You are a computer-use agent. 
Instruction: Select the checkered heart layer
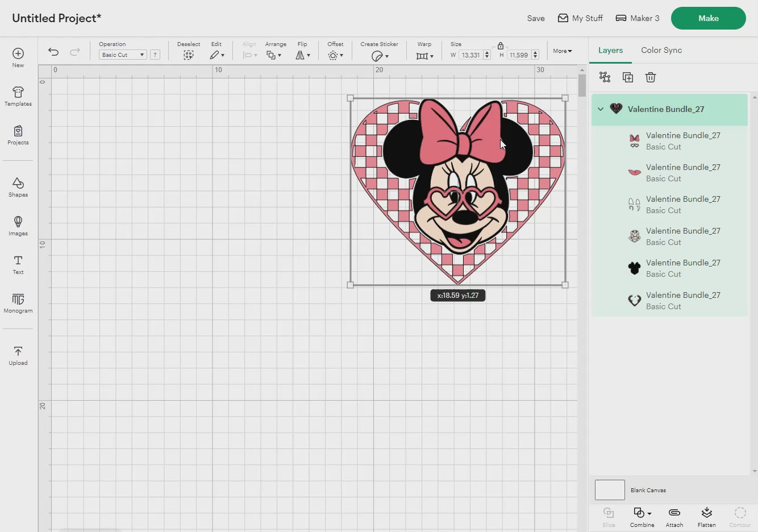[669, 301]
